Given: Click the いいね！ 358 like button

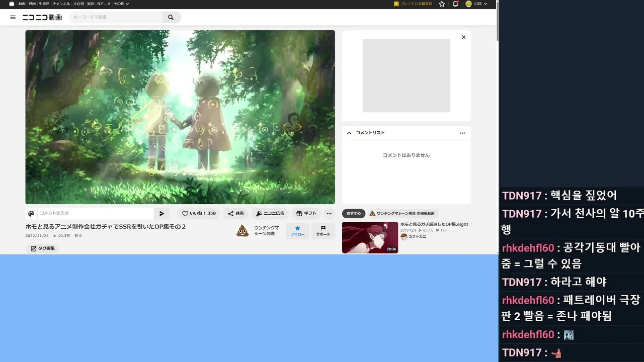Looking at the screenshot, I should click(x=199, y=213).
